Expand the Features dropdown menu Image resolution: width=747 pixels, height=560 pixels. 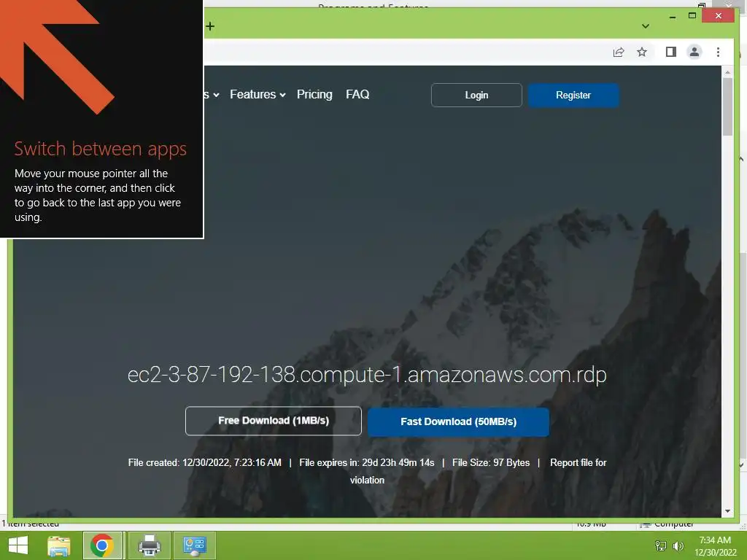pos(258,94)
